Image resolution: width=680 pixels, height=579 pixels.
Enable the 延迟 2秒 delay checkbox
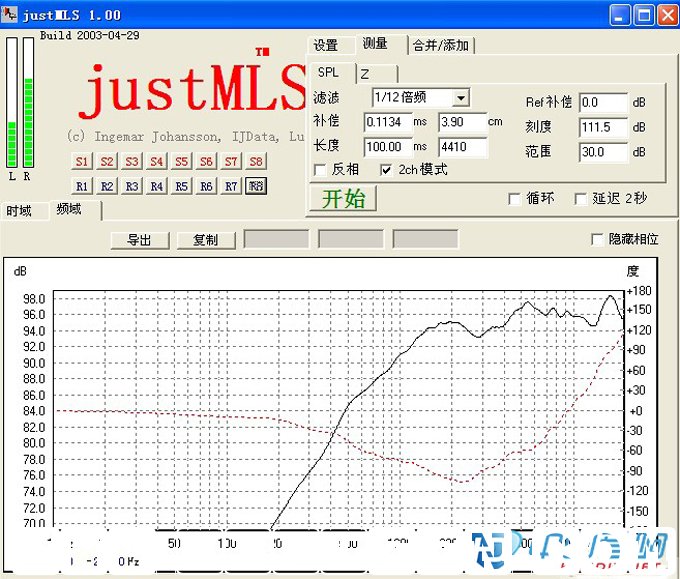580,199
